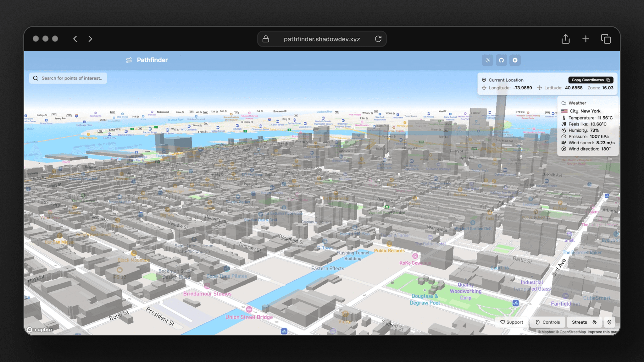The width and height of the screenshot is (644, 362).
Task: Show tab overview icon in browser
Action: pos(606,39)
